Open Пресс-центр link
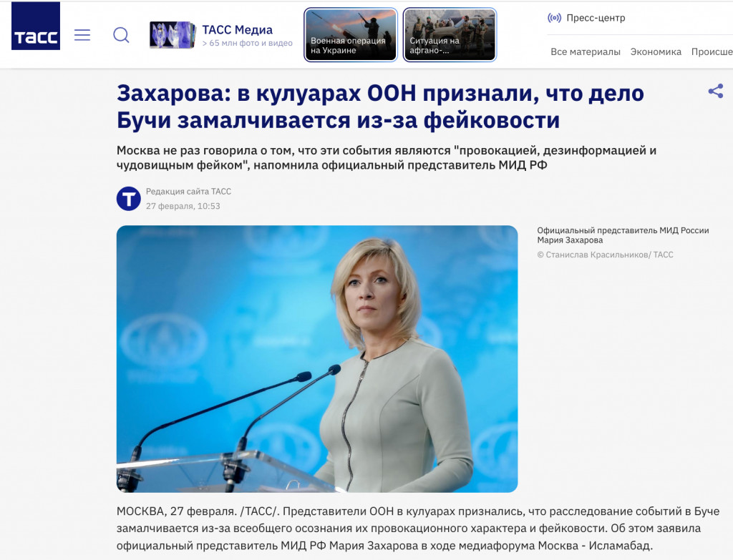This screenshot has height=560, width=733. (x=596, y=18)
